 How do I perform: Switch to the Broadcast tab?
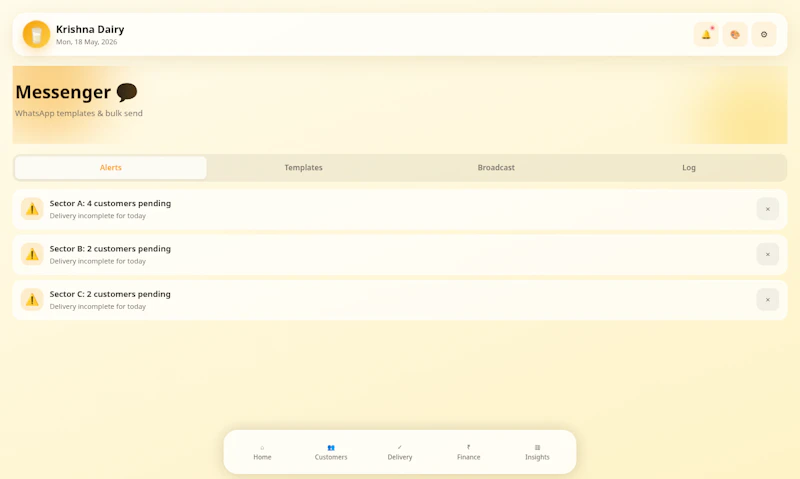click(x=496, y=168)
